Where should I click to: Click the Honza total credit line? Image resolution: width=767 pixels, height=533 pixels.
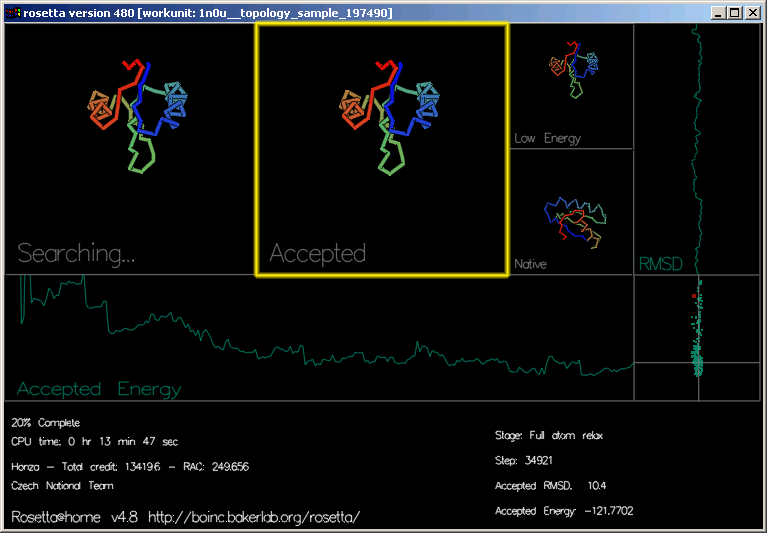[130, 467]
